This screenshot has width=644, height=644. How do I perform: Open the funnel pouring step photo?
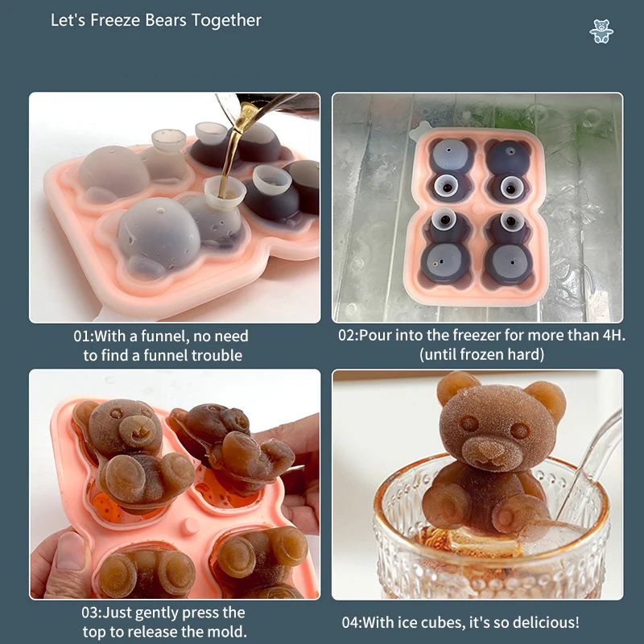tap(175, 208)
